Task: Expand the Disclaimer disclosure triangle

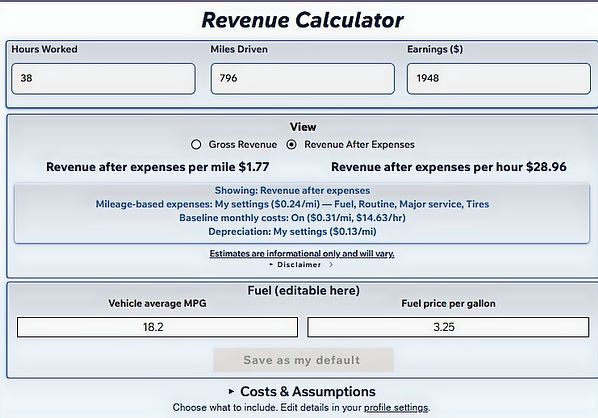Action: [271, 264]
